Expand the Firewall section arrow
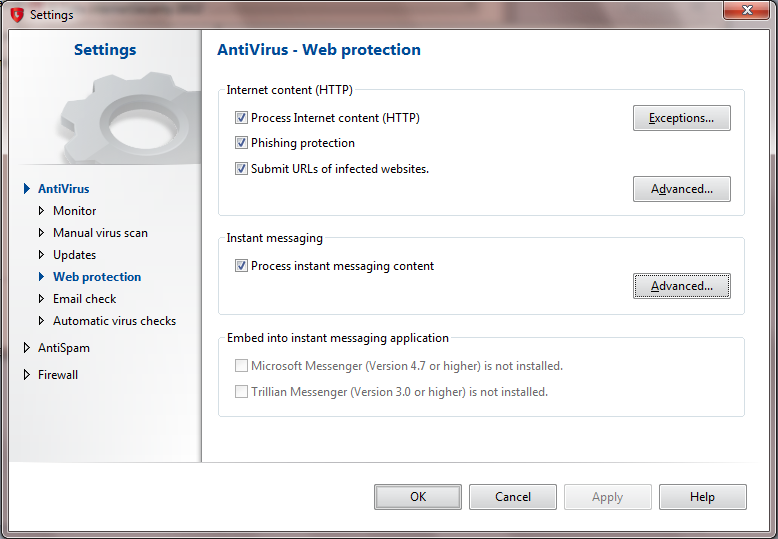Viewport: 778px width, 539px height. pyautogui.click(x=27, y=375)
